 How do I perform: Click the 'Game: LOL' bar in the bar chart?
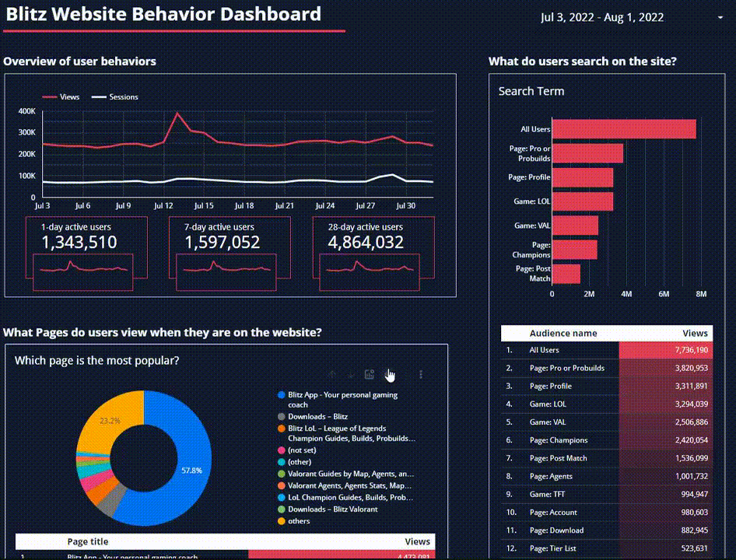click(583, 201)
